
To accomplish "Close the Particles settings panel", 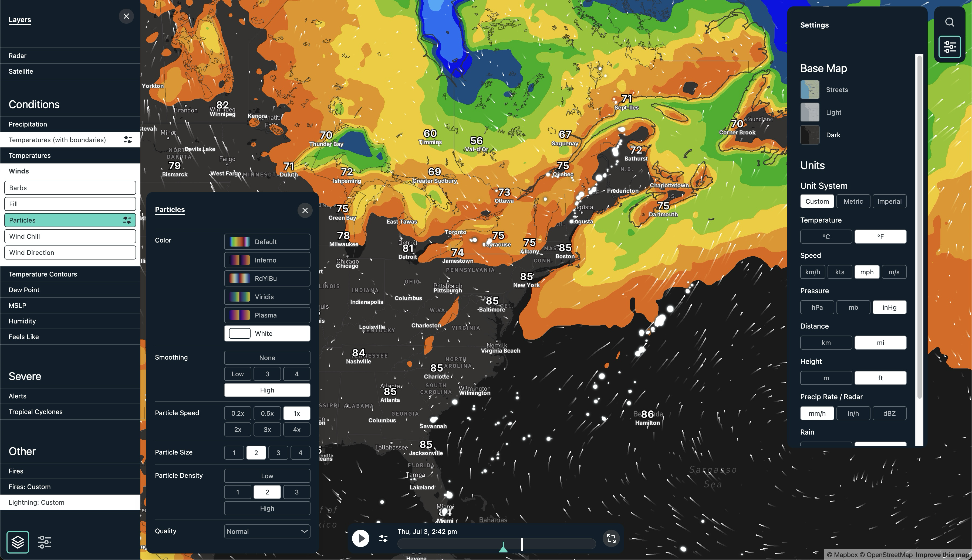I will point(305,210).
